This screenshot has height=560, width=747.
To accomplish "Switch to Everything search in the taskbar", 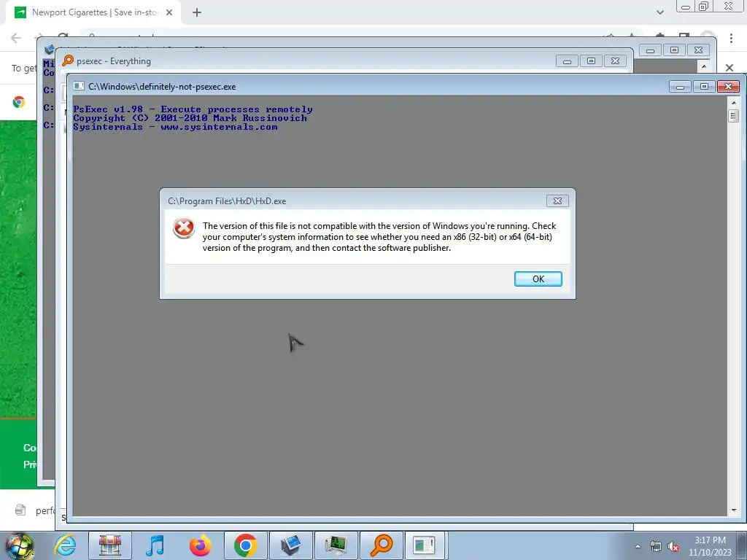I will coord(382,545).
